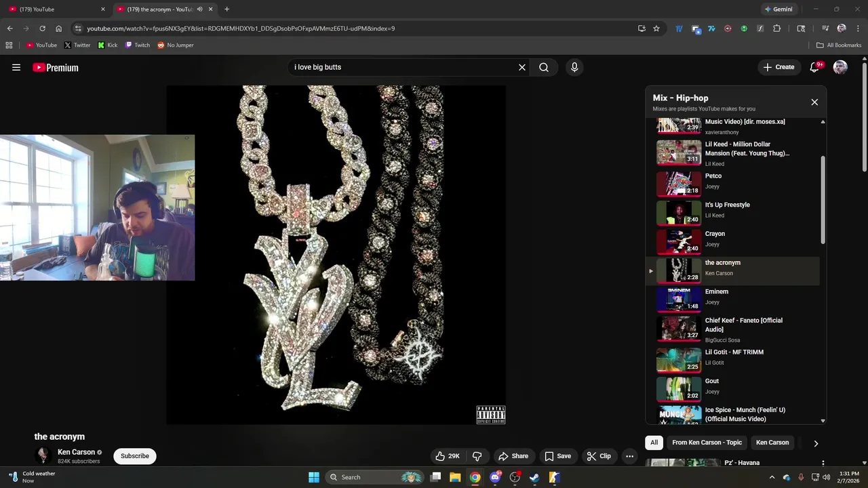Image resolution: width=868 pixels, height=488 pixels.
Task: Bookmark this page with star icon
Action: pyautogui.click(x=656, y=28)
